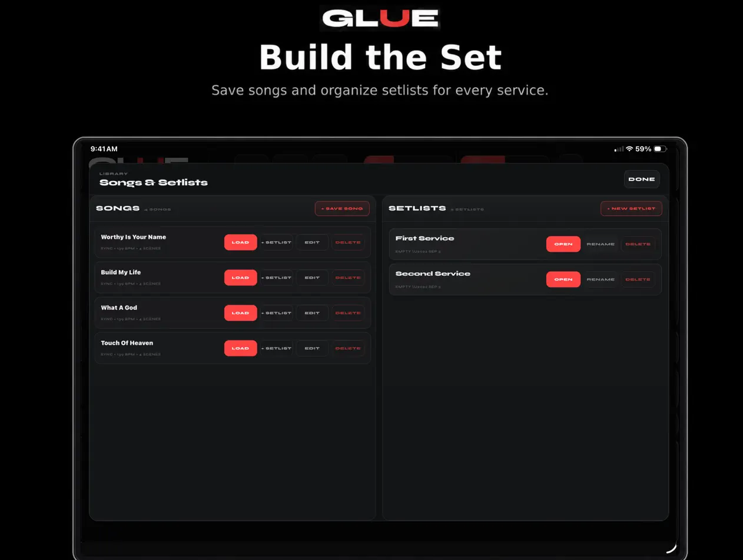Image resolution: width=743 pixels, height=560 pixels.
Task: Load the song Worthy Is Your Name
Action: pyautogui.click(x=240, y=242)
